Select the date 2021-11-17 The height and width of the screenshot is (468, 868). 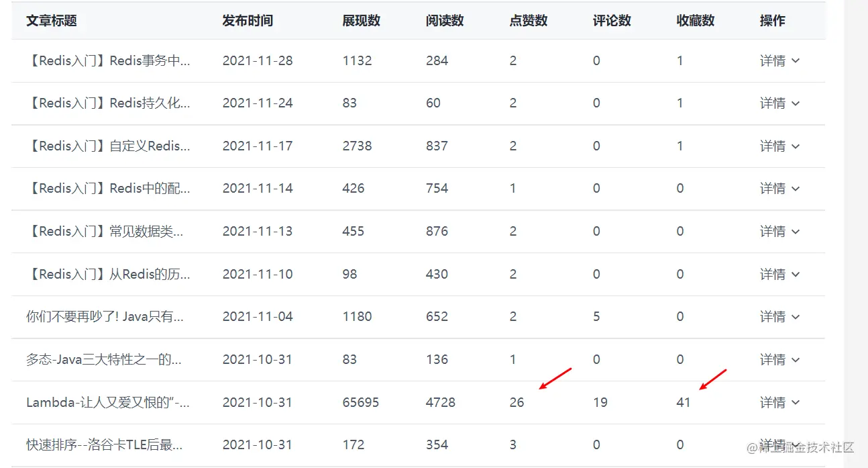pos(258,146)
